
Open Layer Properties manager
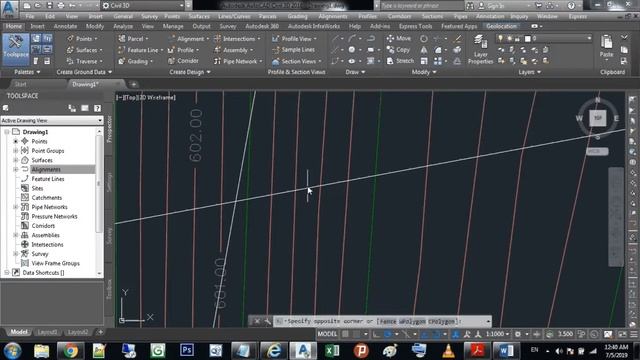point(480,49)
